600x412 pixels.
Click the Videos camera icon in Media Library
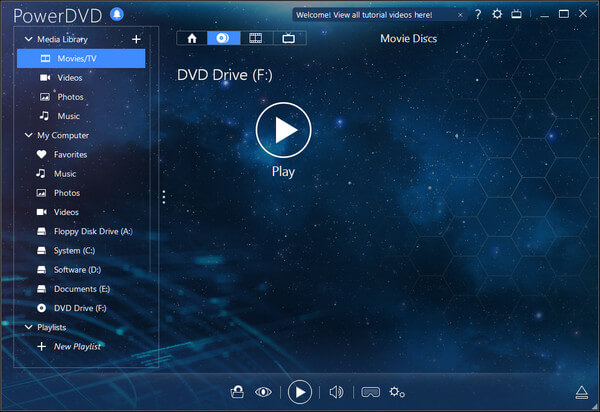[x=45, y=78]
